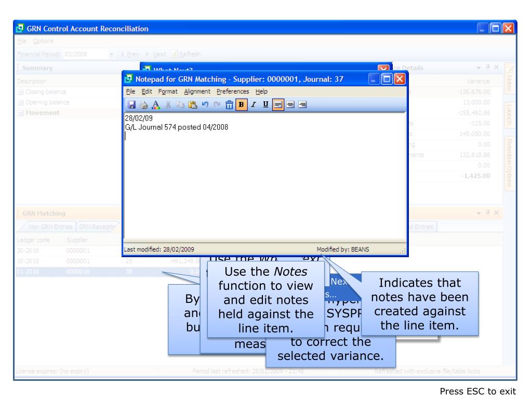Open the Format menu
This screenshot has height=399, width=532.
point(168,91)
